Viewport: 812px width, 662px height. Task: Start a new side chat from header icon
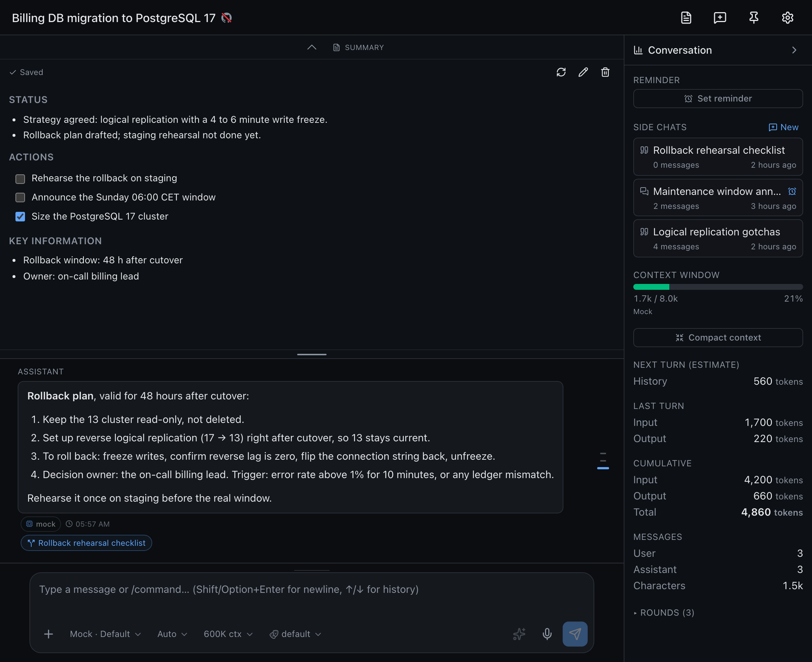pyautogui.click(x=720, y=18)
